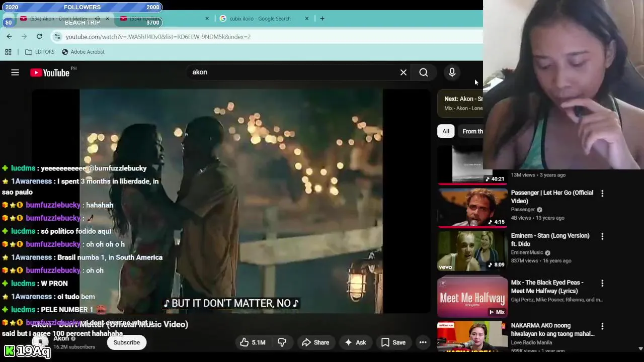The height and width of the screenshot is (362, 644).
Task: Open 'Eminem - Stan (Long Version)' title
Action: tap(550, 240)
